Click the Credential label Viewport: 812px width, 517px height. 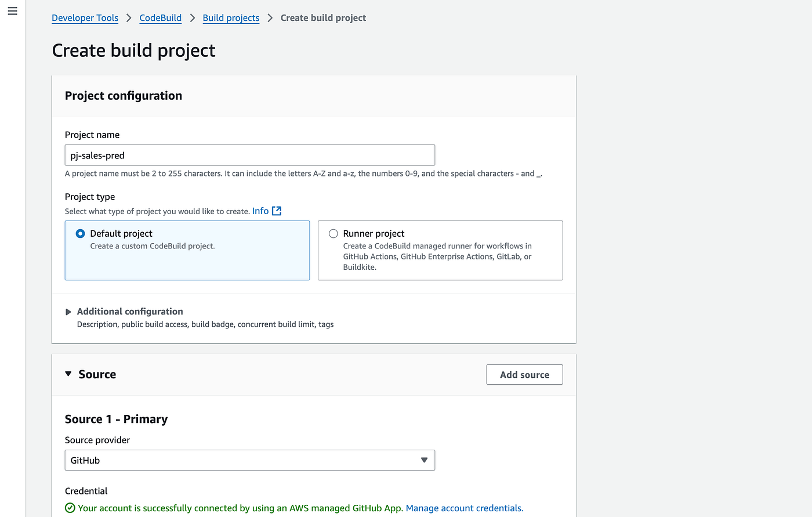coord(86,491)
